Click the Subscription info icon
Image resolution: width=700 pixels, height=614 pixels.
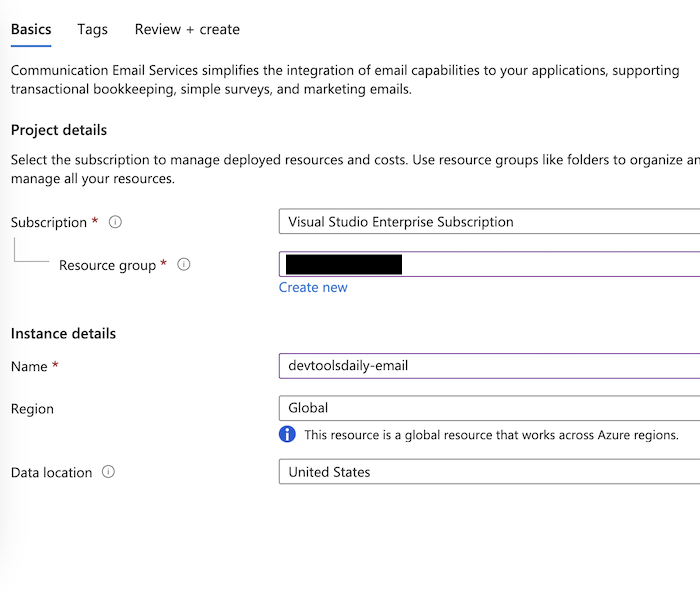(x=115, y=222)
